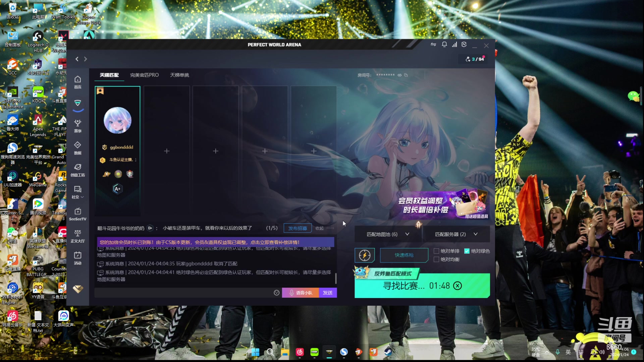Show the hidden room number with eye icon
The image size is (644, 362).
click(x=399, y=75)
